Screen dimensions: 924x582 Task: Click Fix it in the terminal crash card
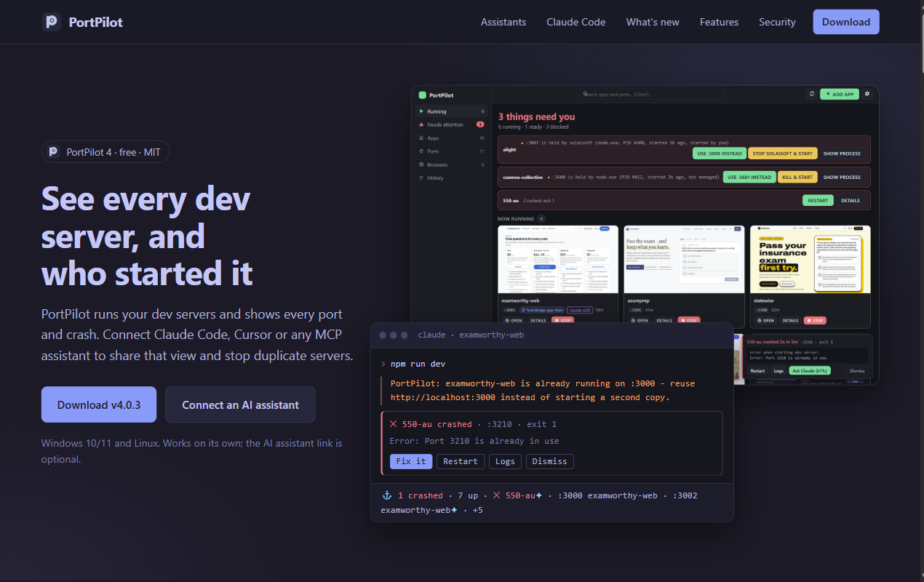pos(411,461)
